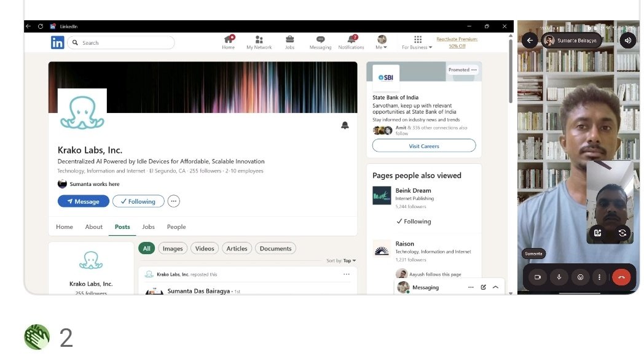Mute the microphone in the call
This screenshot has width=644, height=364.
(x=559, y=277)
